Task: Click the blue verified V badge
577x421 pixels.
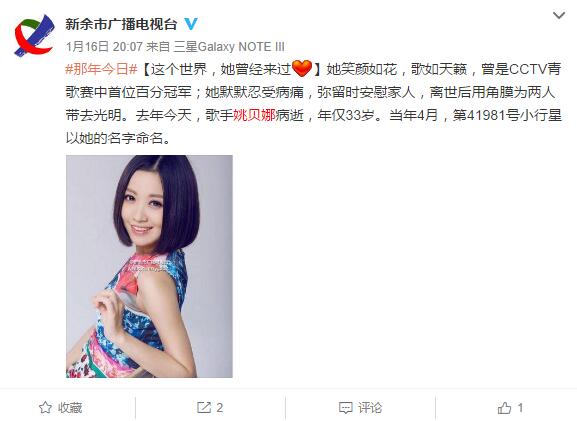Action: click(191, 24)
